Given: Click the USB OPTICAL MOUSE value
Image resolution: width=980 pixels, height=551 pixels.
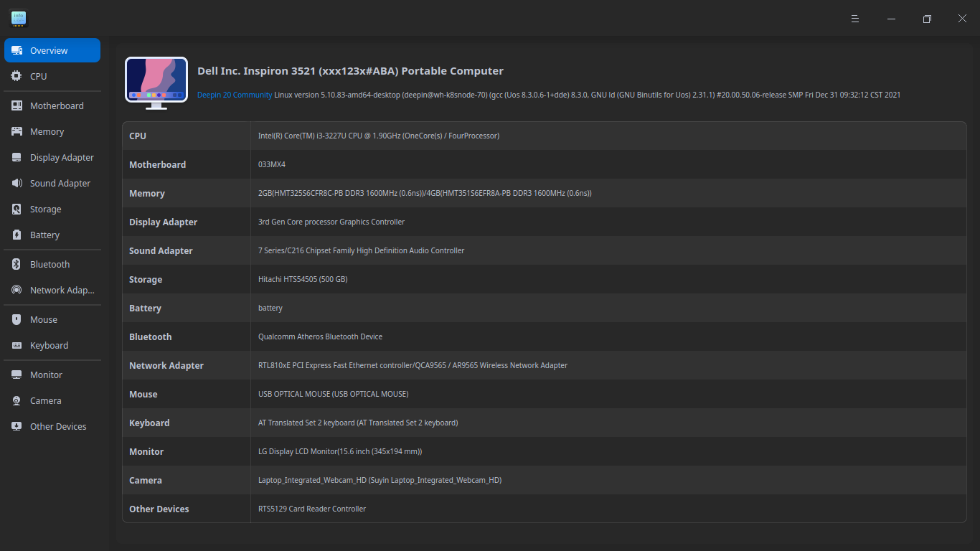Looking at the screenshot, I should click(x=334, y=394).
